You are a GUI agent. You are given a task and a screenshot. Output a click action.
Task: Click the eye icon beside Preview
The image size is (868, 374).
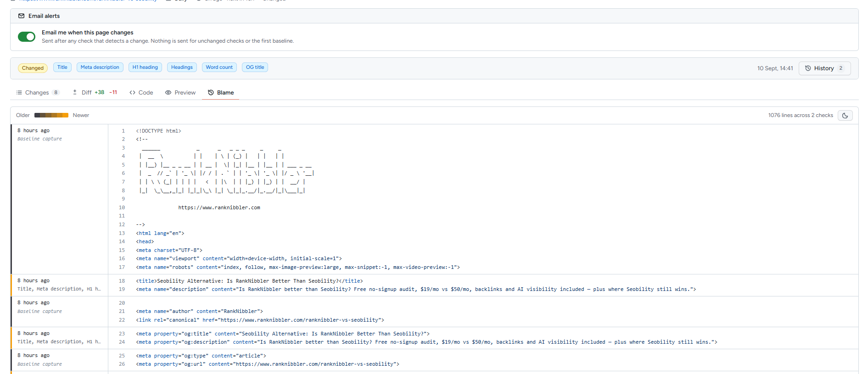(168, 92)
